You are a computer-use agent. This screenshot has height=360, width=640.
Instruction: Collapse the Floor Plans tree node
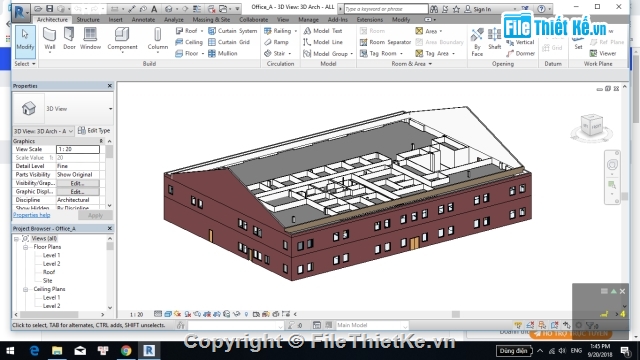pyautogui.click(x=25, y=247)
